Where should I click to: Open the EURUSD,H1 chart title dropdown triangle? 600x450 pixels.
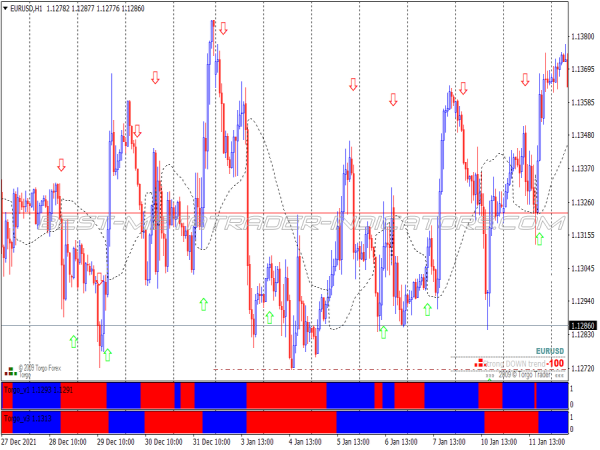click(x=5, y=8)
